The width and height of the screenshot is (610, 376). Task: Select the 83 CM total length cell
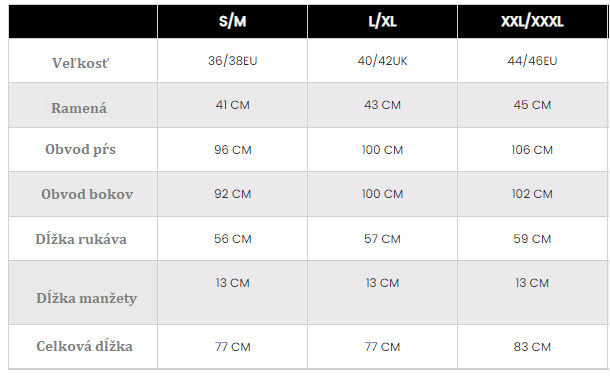pyautogui.click(x=532, y=347)
